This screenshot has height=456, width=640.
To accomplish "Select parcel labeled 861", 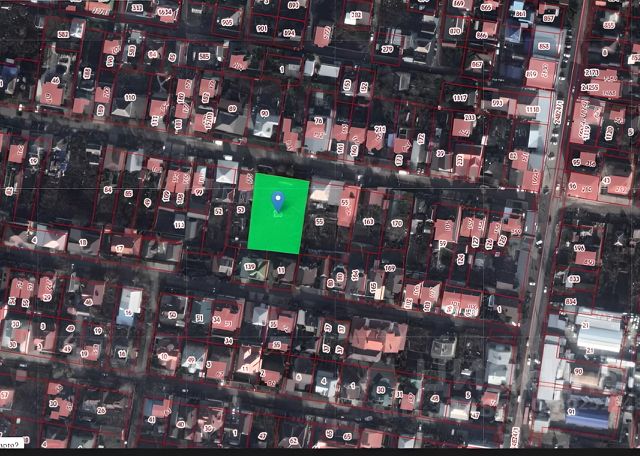I will [x=520, y=13].
